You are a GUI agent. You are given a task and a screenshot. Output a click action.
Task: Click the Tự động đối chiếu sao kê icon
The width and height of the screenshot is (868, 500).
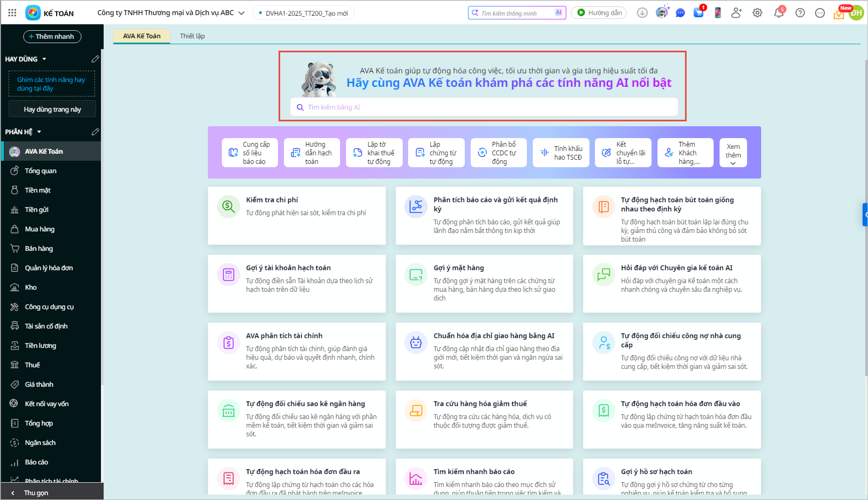(229, 410)
